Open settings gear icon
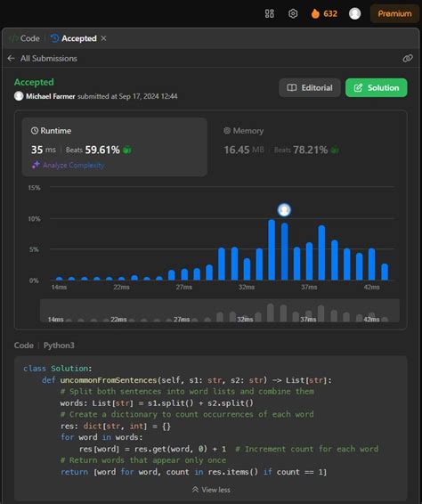Viewport: 422px width, 504px height. (x=293, y=13)
